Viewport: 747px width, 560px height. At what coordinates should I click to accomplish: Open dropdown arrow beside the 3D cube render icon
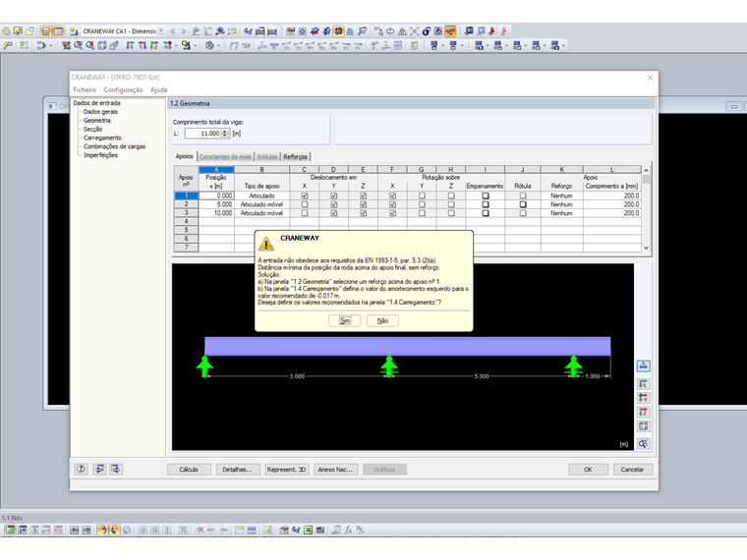pos(218,46)
